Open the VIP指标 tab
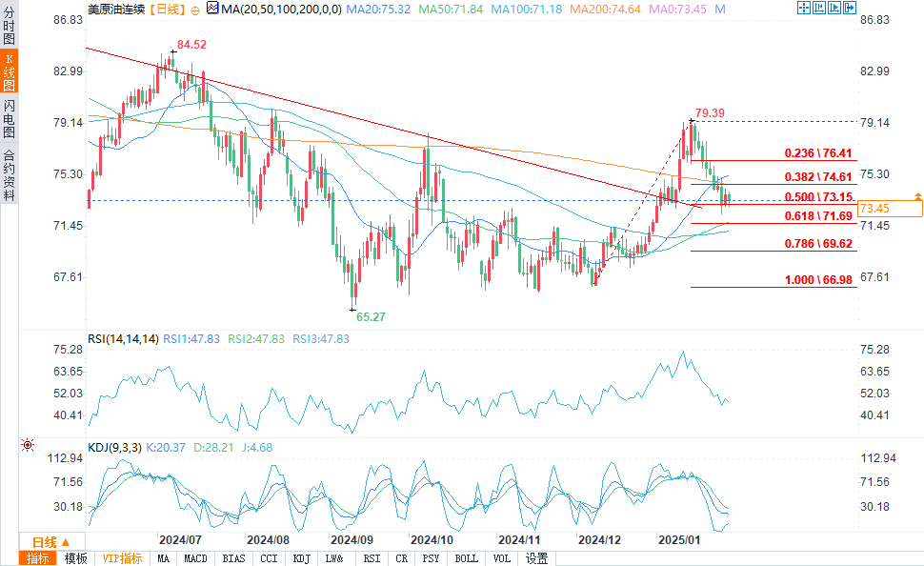 point(122,558)
